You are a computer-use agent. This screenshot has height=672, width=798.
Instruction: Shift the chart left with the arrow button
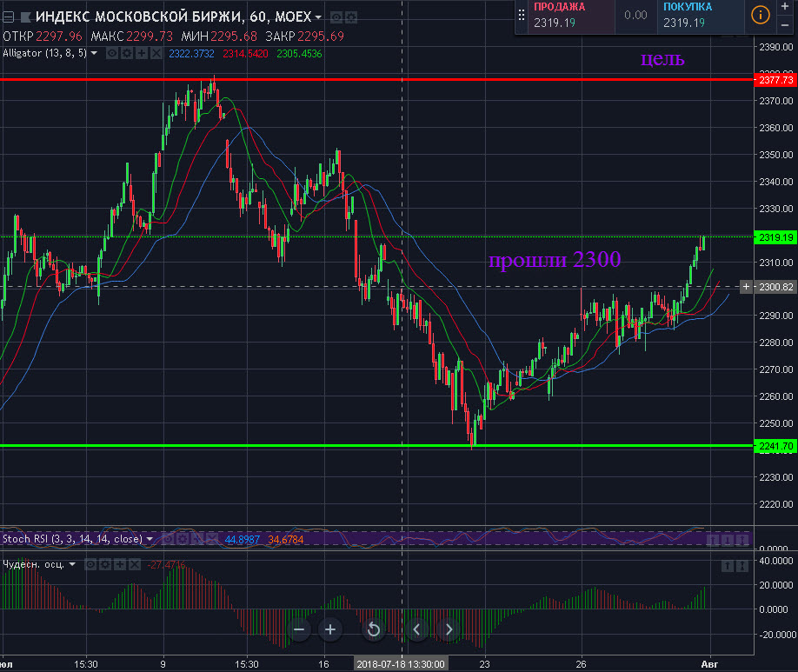click(x=416, y=629)
